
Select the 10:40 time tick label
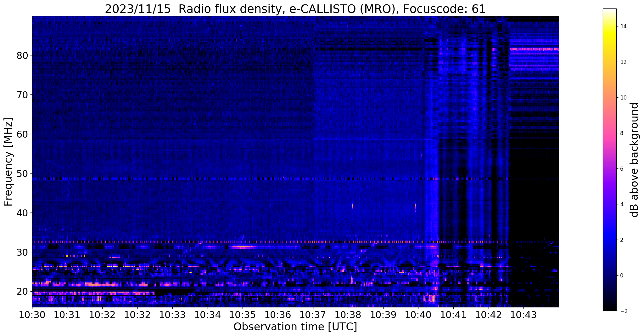[418, 315]
